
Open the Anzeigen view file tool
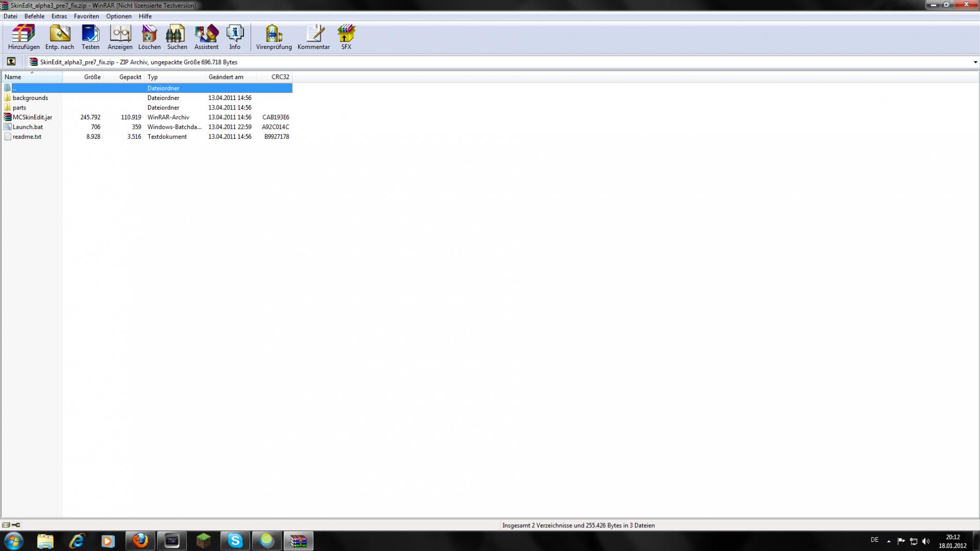click(120, 37)
